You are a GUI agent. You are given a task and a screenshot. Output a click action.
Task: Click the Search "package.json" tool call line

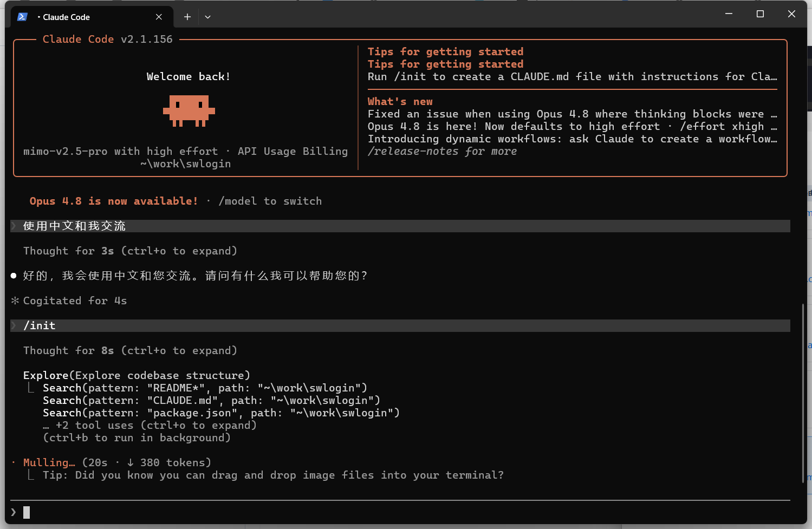221,413
